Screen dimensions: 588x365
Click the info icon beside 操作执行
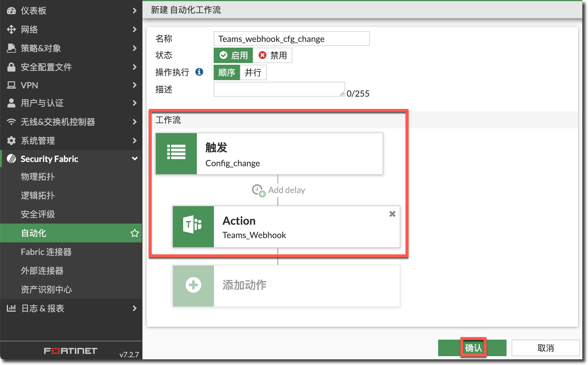point(199,72)
